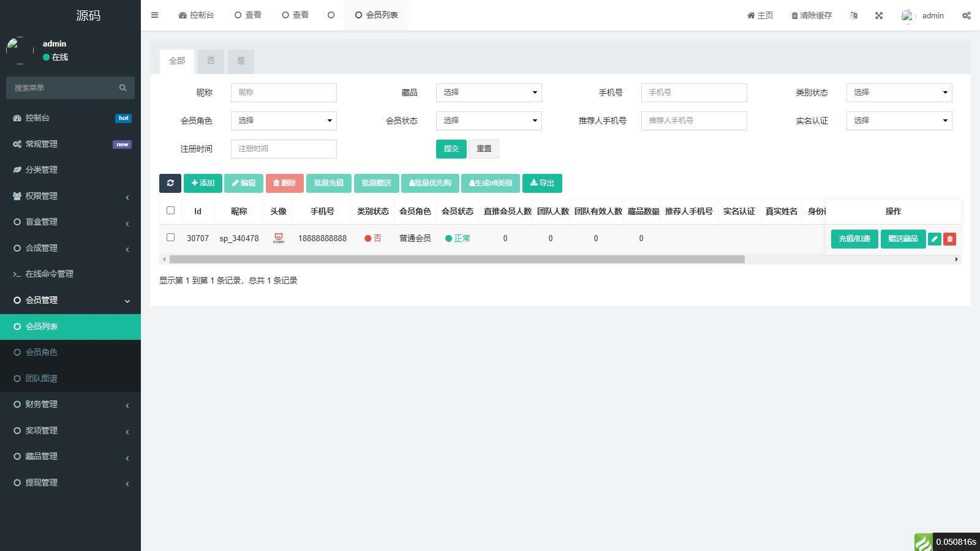Click the 提交 search button
The image size is (980, 551).
pyautogui.click(x=451, y=149)
